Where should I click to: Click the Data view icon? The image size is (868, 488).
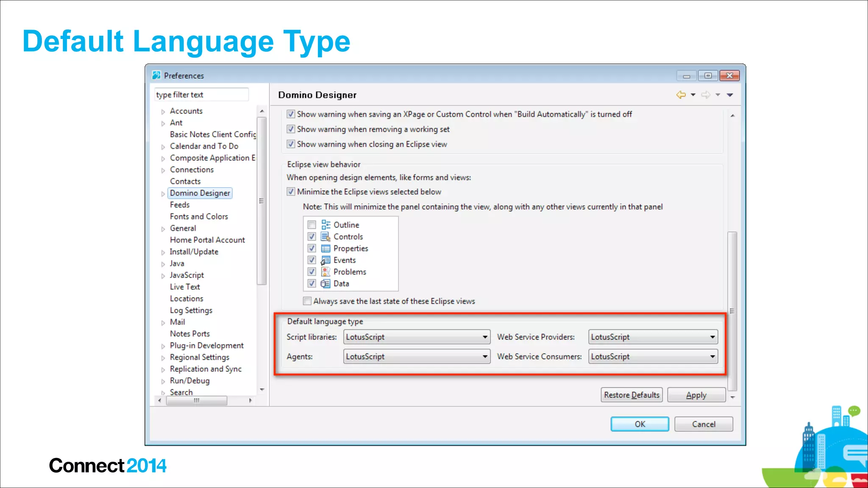tap(325, 283)
